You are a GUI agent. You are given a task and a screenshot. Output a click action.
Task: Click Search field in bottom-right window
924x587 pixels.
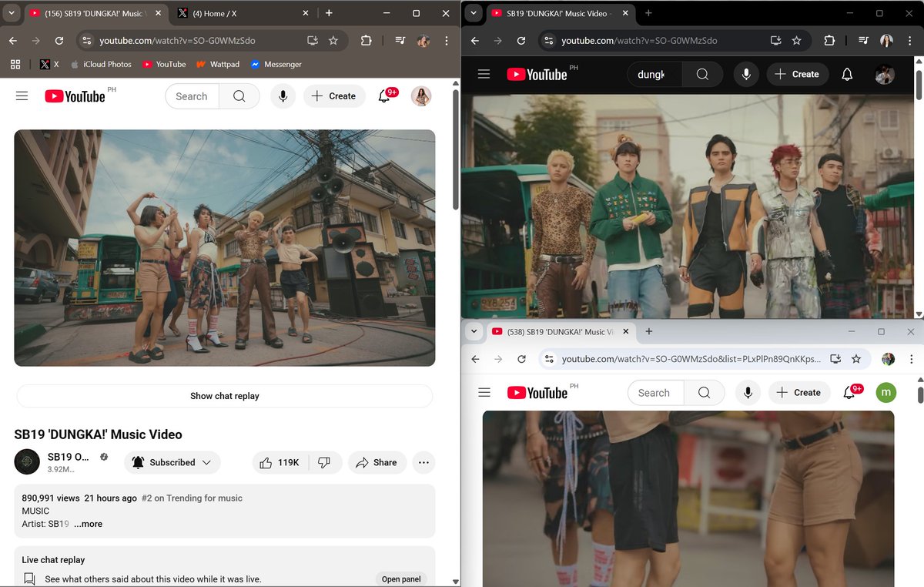point(655,392)
